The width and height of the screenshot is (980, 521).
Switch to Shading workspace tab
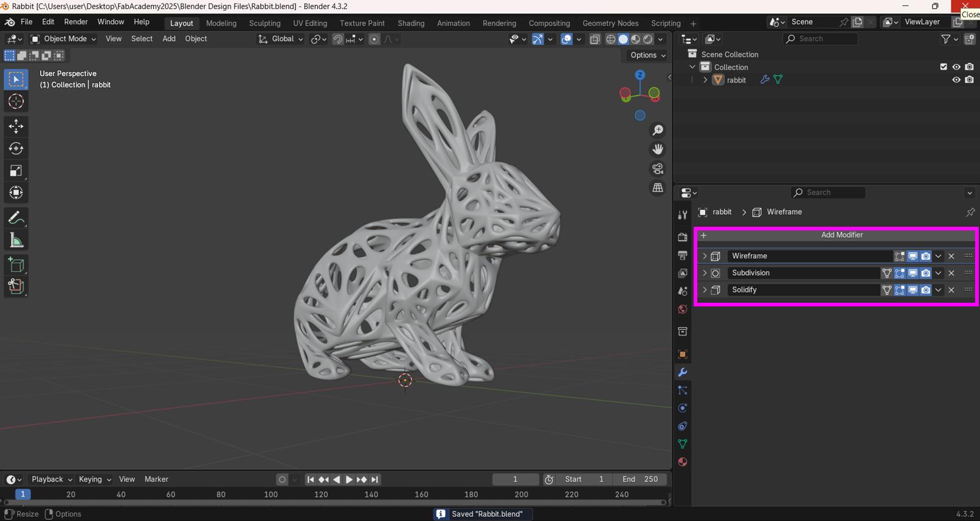pos(411,23)
